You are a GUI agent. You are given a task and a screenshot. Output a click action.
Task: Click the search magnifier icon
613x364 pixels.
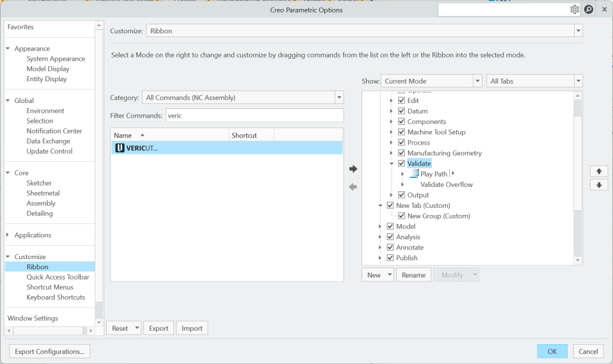589,10
